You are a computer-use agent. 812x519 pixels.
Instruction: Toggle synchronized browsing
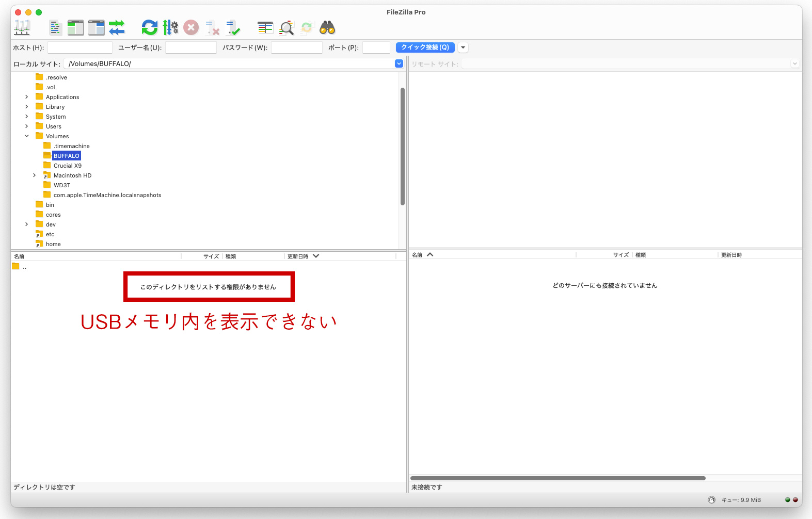(x=307, y=28)
